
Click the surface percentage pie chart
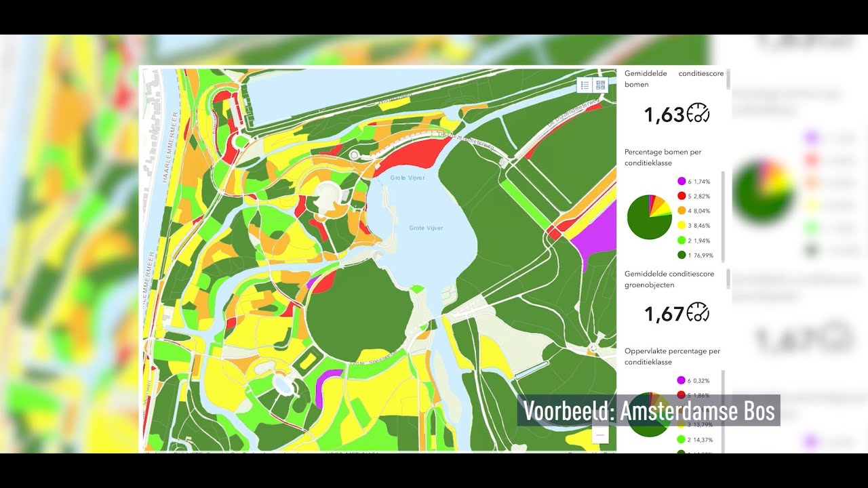tap(650, 414)
